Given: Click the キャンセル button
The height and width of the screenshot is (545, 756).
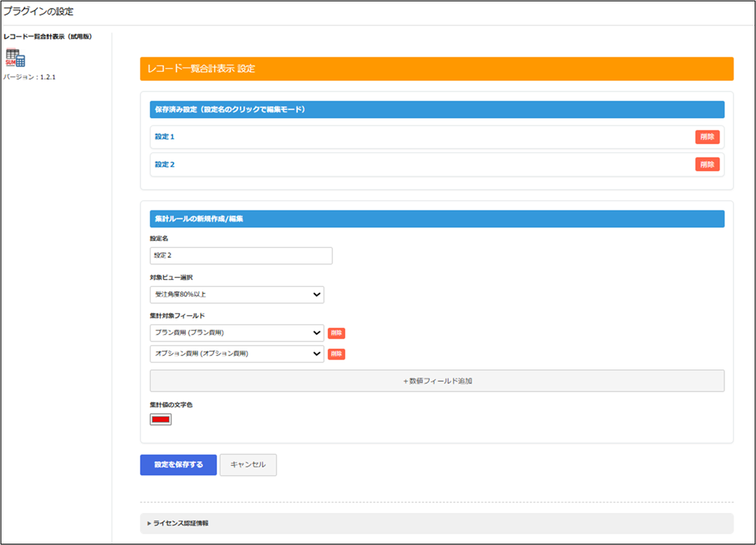Looking at the screenshot, I should (248, 465).
